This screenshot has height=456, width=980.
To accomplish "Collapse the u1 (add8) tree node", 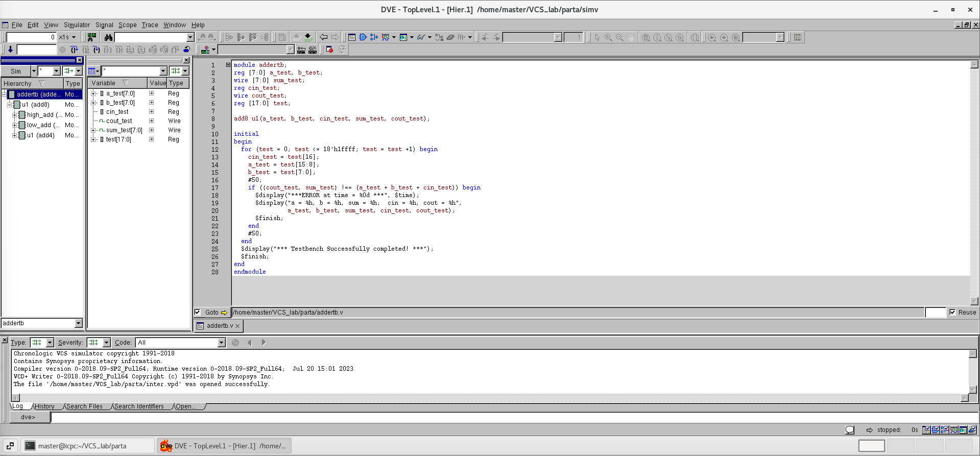I will tap(9, 104).
